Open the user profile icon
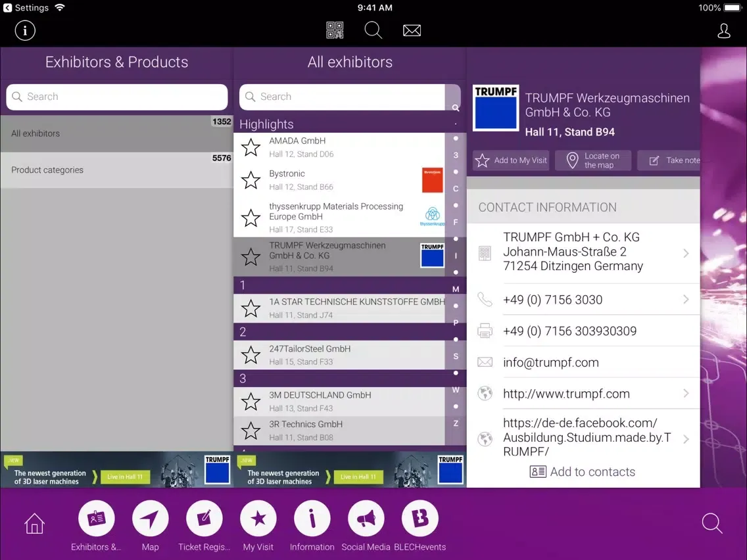The image size is (747, 560). click(x=723, y=31)
